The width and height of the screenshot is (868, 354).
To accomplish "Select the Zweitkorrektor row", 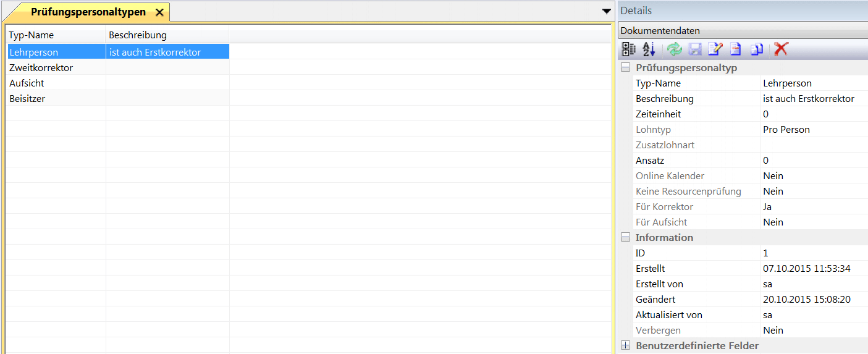I will (x=41, y=68).
